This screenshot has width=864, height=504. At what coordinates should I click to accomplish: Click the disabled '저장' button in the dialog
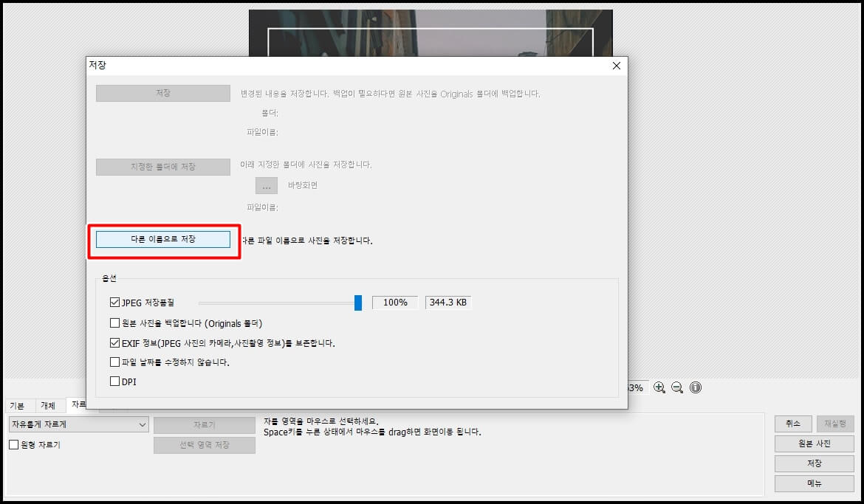(x=163, y=93)
